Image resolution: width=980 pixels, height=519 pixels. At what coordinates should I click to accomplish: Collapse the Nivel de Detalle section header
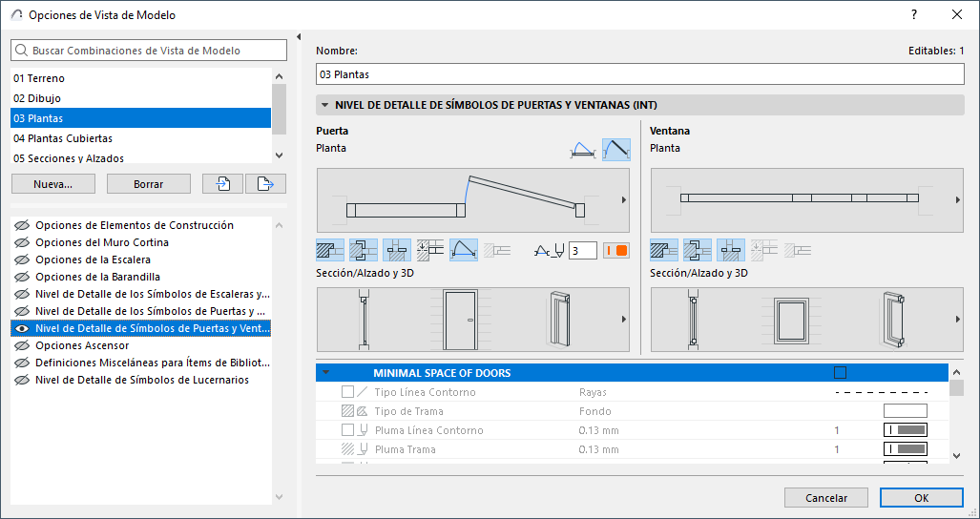325,106
